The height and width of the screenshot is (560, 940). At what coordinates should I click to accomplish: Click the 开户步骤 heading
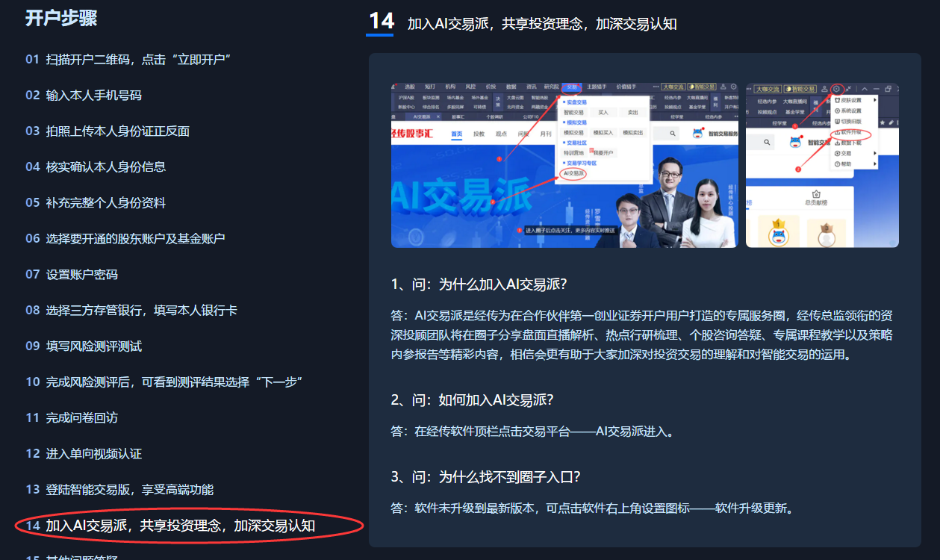point(61,18)
